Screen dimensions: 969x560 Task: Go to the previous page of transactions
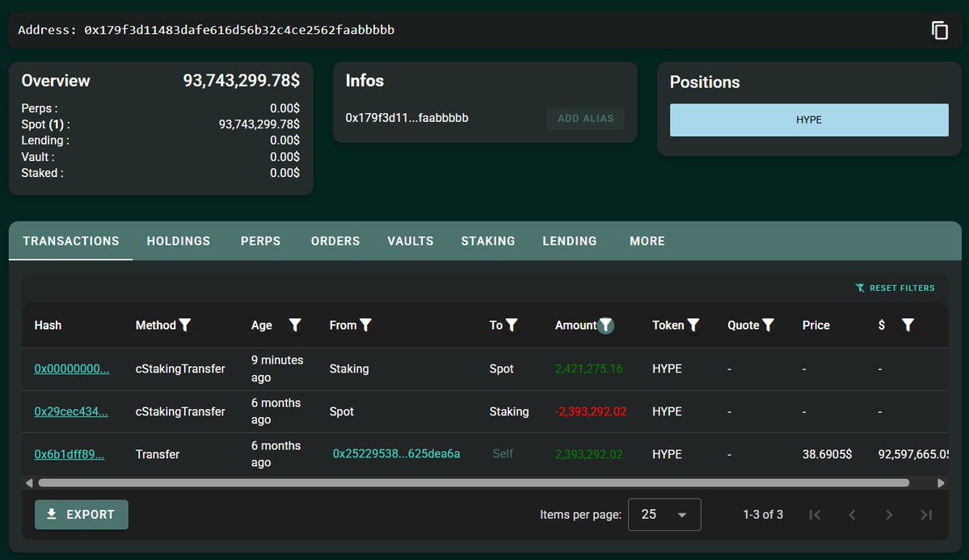pyautogui.click(x=852, y=514)
